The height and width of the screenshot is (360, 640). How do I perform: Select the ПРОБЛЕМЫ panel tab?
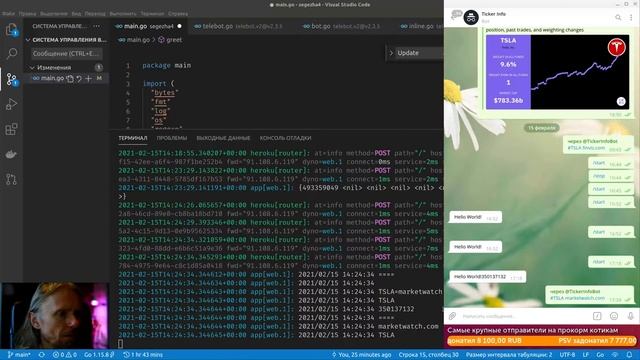[172, 138]
